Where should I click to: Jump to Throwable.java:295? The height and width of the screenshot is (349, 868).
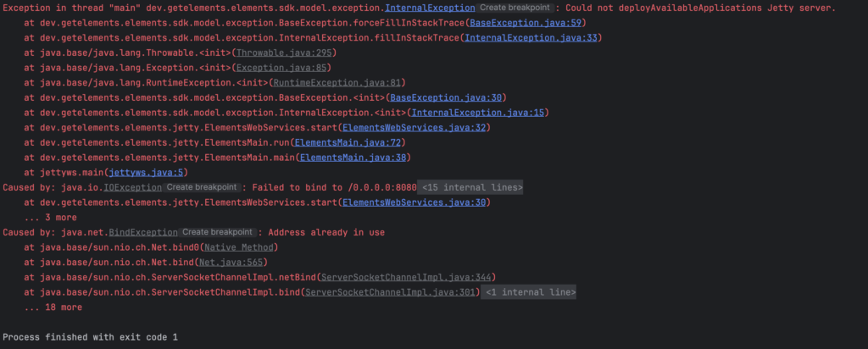(275, 53)
